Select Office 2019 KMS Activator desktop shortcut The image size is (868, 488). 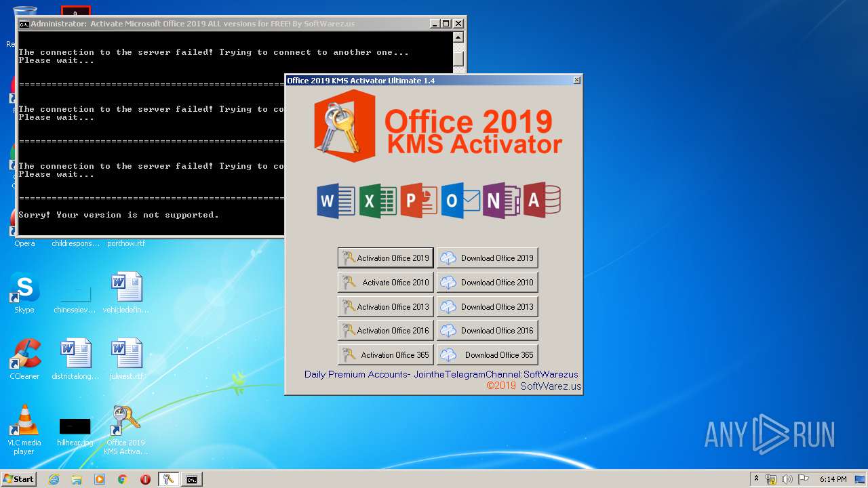click(x=126, y=430)
